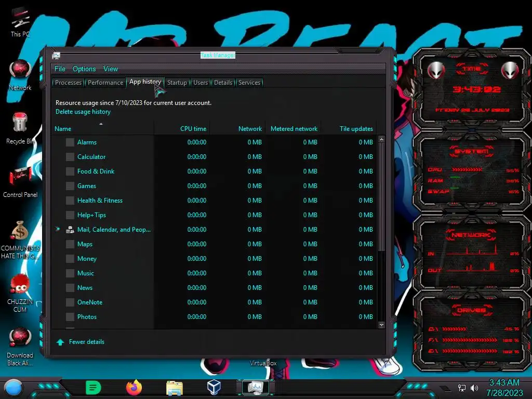This screenshot has height=399, width=532.
Task: Click the Food & Drink app icon
Action: coord(70,171)
